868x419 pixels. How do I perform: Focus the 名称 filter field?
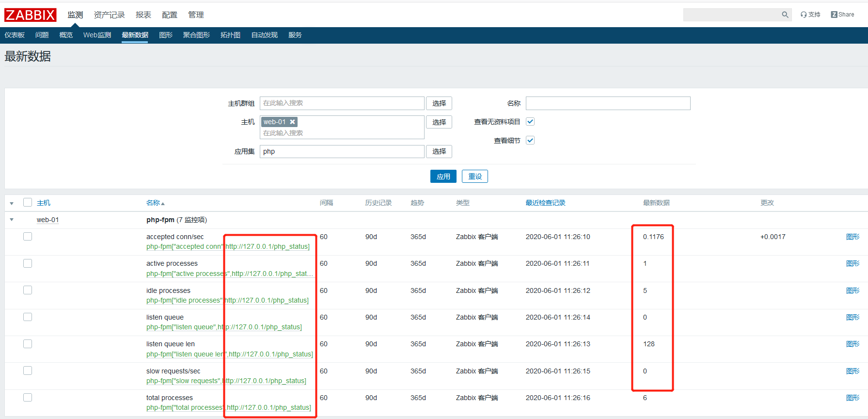point(608,103)
